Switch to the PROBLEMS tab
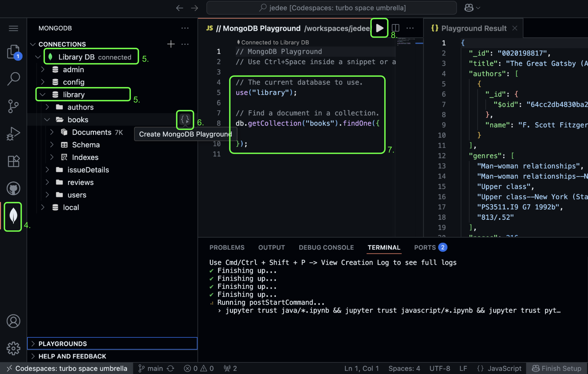The image size is (588, 374). pos(227,247)
